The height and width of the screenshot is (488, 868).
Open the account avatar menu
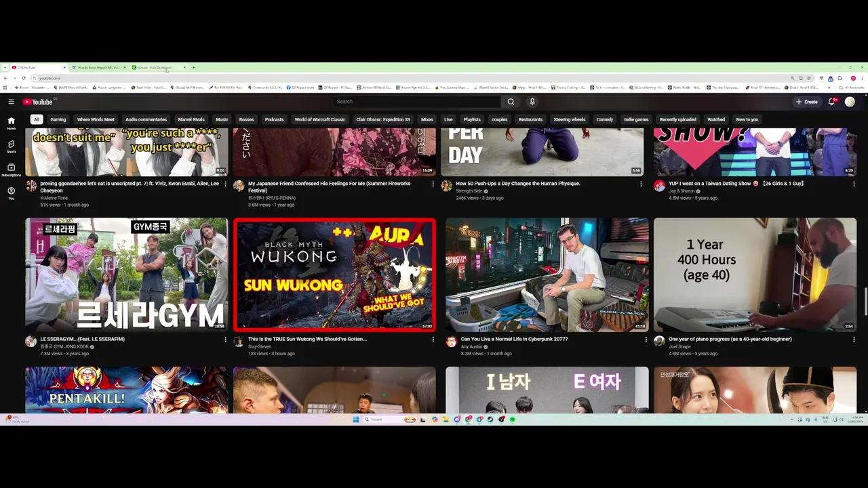point(850,102)
